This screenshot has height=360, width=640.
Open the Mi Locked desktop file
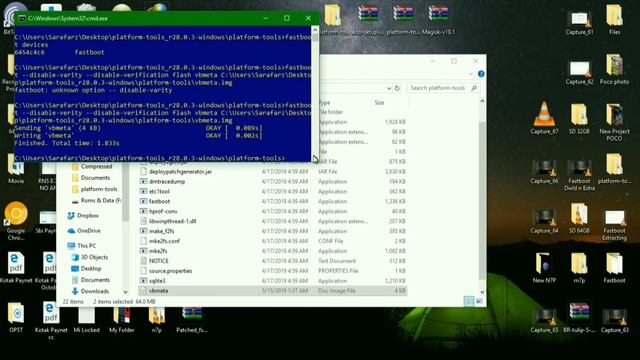[86, 320]
